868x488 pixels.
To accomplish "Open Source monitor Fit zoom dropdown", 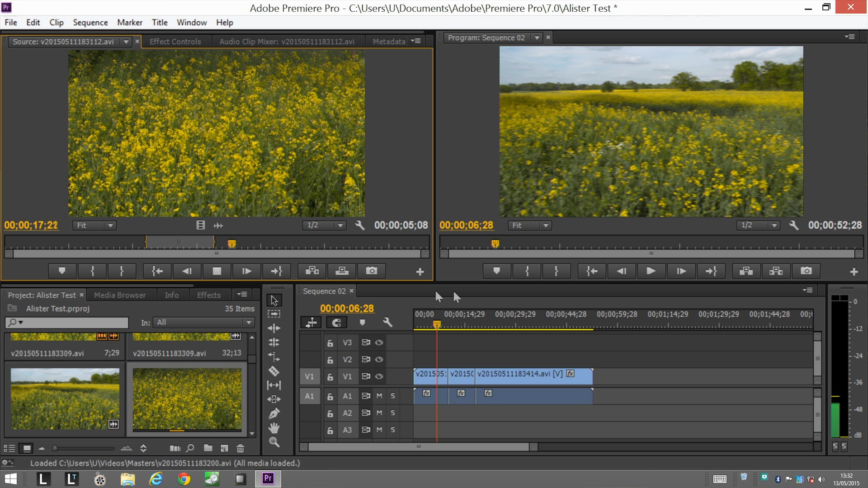I will click(x=94, y=225).
